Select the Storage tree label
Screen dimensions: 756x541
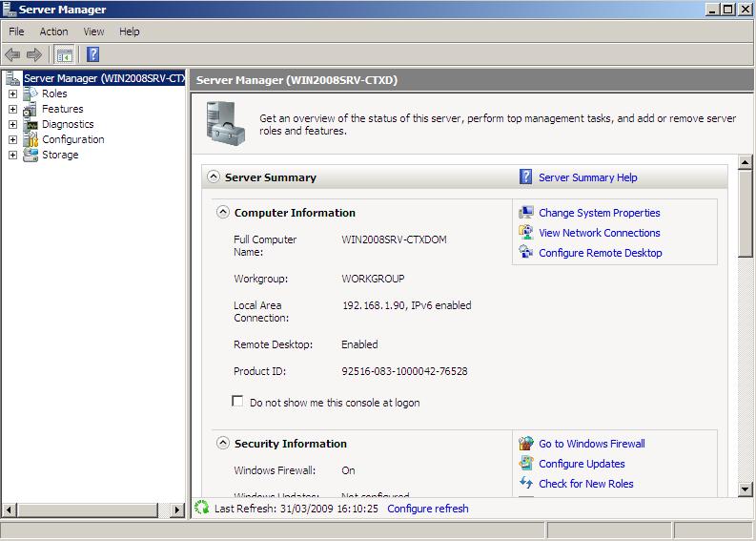pos(60,155)
